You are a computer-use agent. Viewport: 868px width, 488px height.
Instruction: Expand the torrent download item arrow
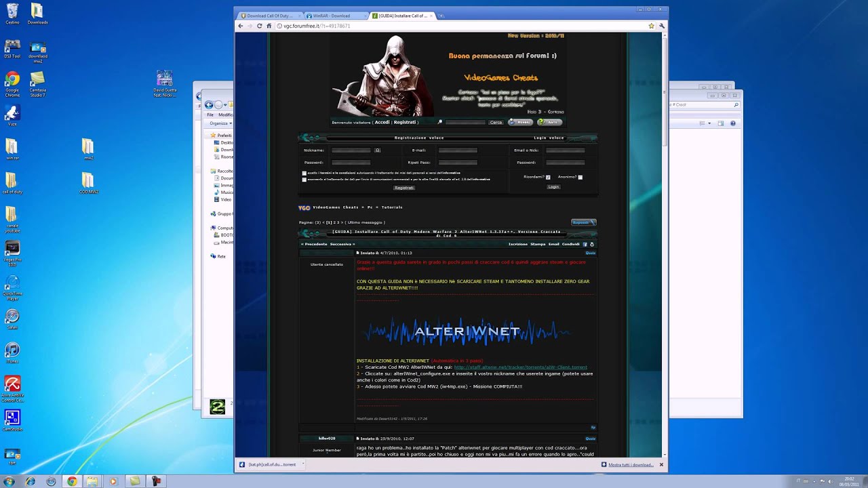(303, 464)
